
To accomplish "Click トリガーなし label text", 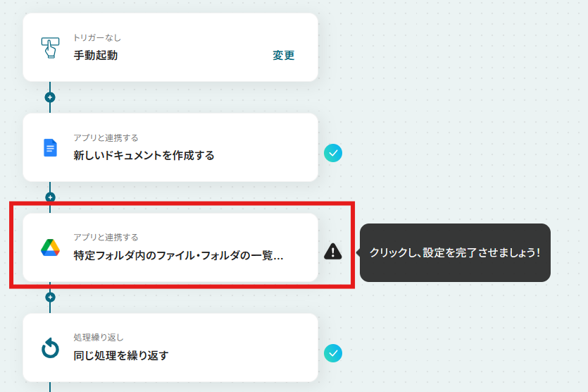I will click(97, 37).
